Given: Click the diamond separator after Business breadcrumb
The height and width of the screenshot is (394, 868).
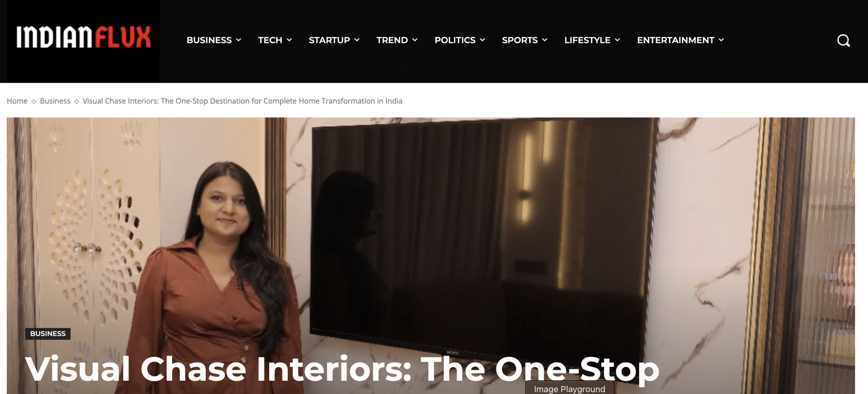Looking at the screenshot, I should (x=77, y=101).
